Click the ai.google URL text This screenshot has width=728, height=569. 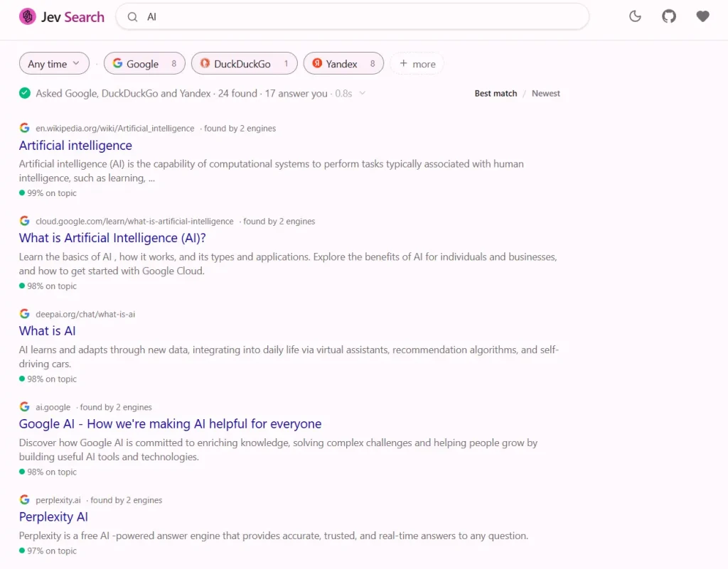coord(53,407)
